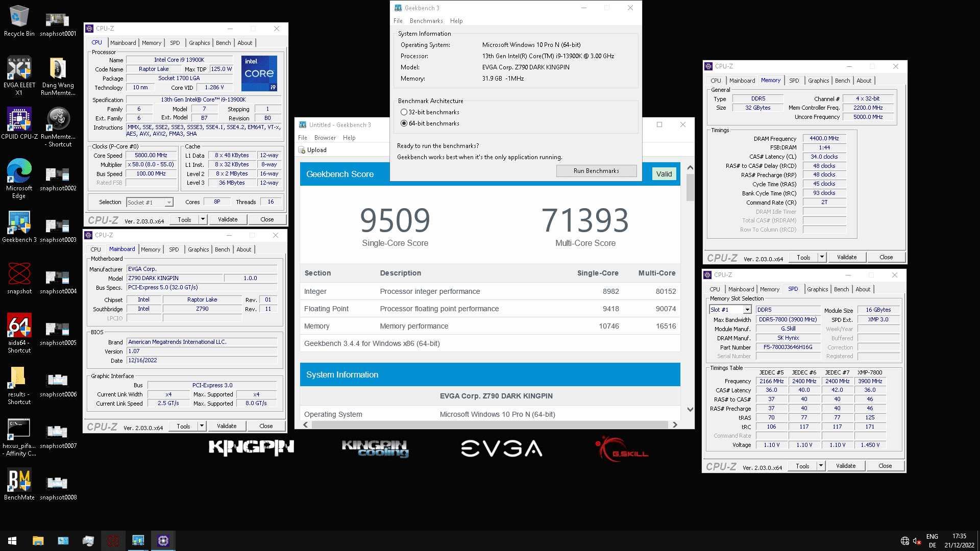Launch aida64 Shortcut desktop icon

(x=19, y=333)
